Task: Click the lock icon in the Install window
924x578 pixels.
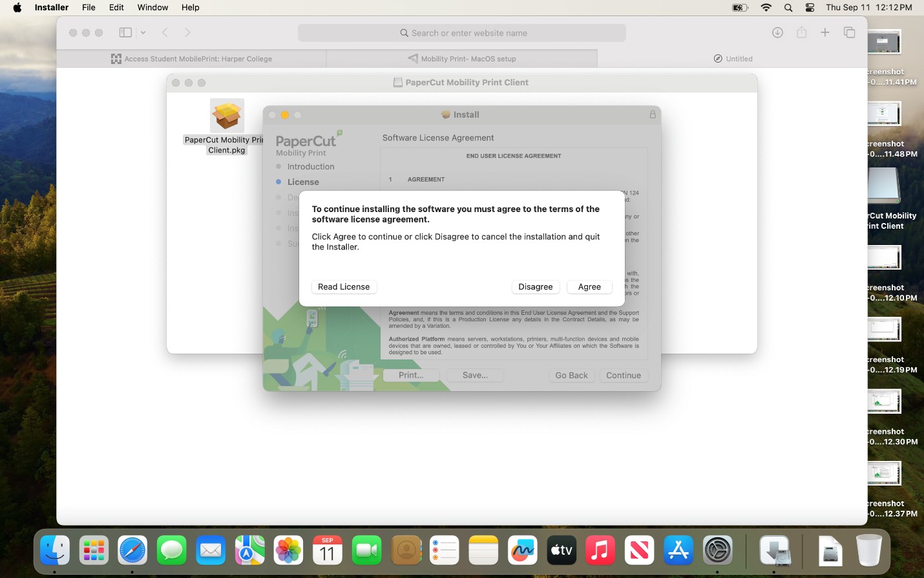Action: coord(653,114)
